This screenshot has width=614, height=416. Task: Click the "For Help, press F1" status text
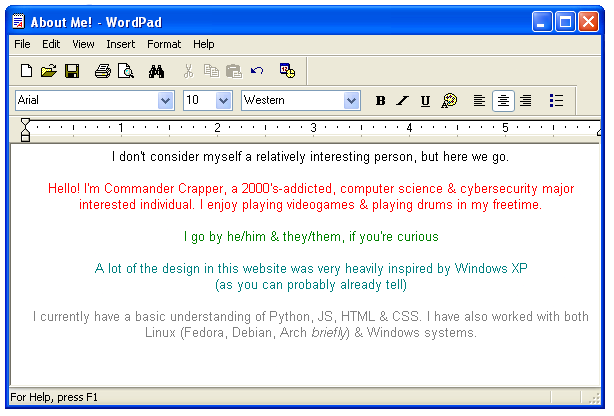tap(54, 397)
